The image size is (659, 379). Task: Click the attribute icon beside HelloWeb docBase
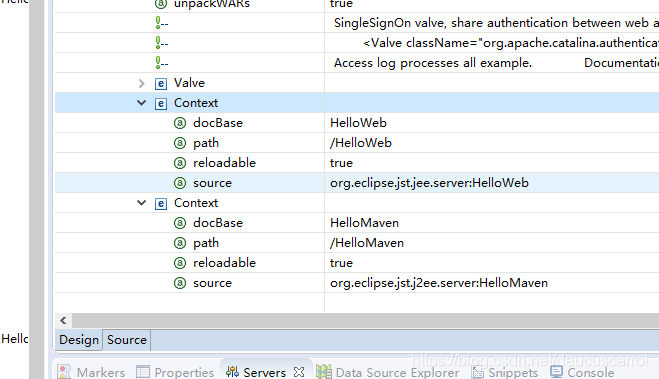(x=180, y=123)
